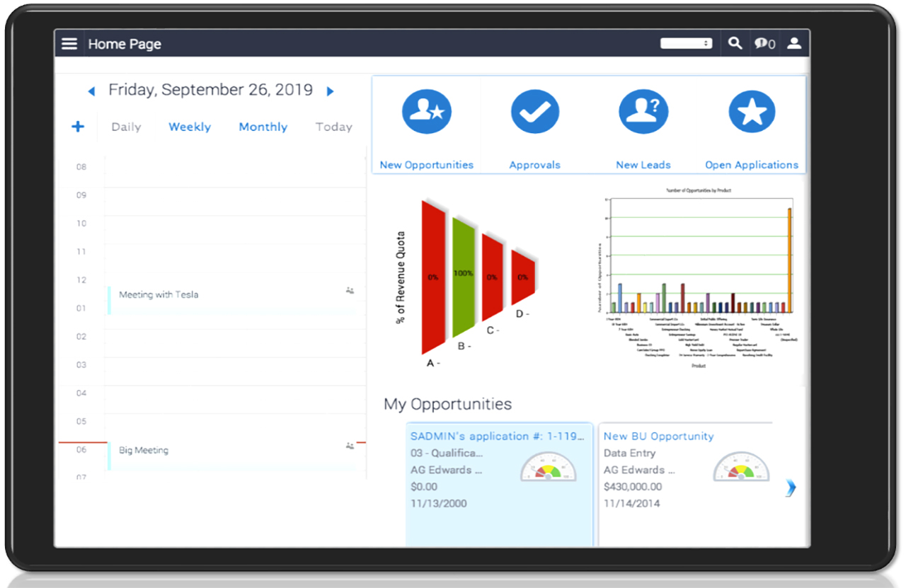The width and height of the screenshot is (906, 588).
Task: Click the New Opportunities circle icon
Action: (x=427, y=112)
